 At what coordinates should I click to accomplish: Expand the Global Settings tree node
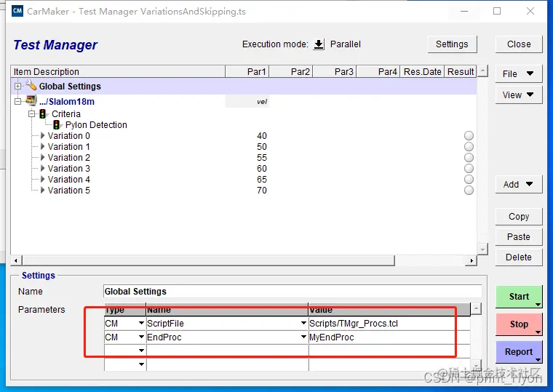click(17, 86)
